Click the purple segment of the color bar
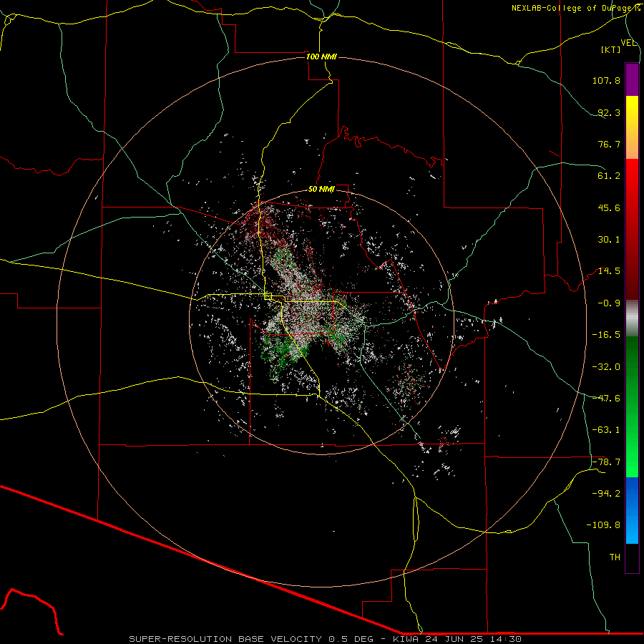The width and height of the screenshot is (644, 644). coord(632,79)
